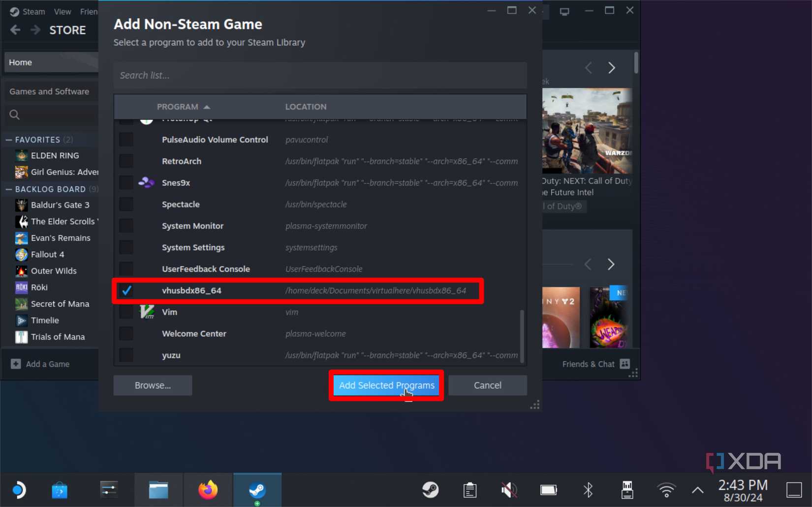Click the Bluetooth tray icon
Image resolution: width=812 pixels, height=507 pixels.
coord(588,489)
